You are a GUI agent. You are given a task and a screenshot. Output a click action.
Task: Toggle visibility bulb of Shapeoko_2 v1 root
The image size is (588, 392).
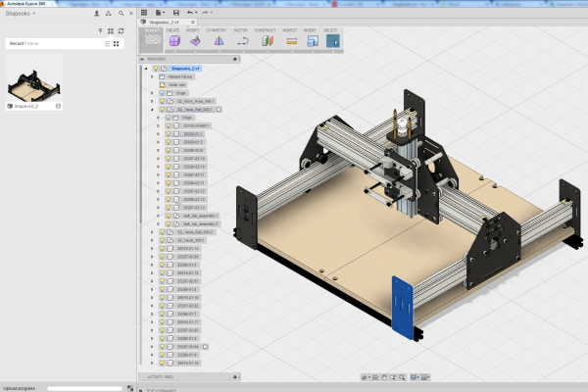[x=155, y=69]
